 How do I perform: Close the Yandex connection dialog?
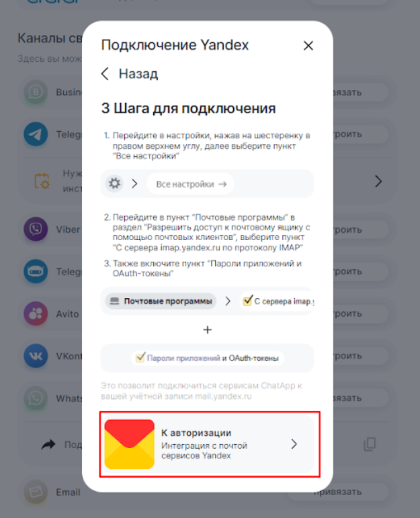[308, 46]
